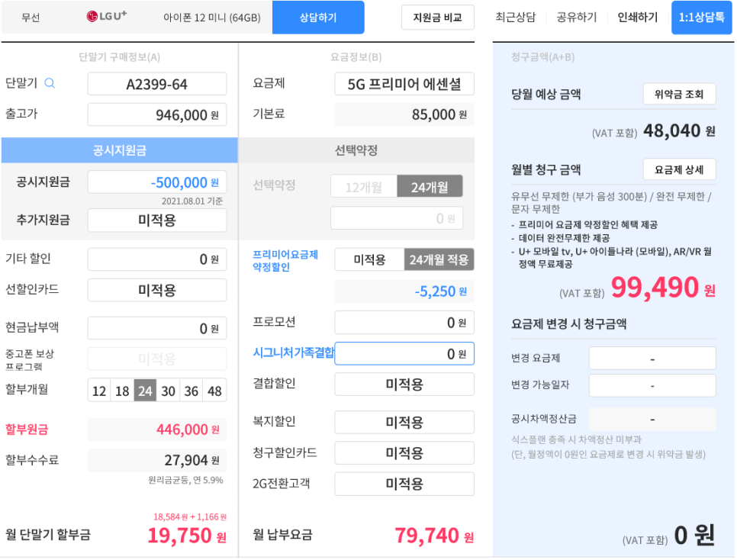The height and width of the screenshot is (560, 737).
Task: Choose 12 month installment
Action: pyautogui.click(x=99, y=391)
